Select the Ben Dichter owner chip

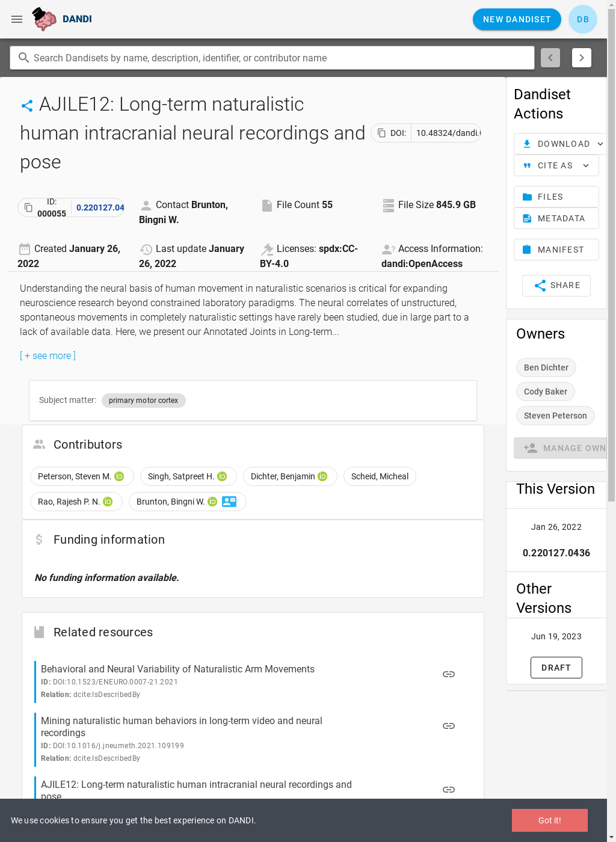pyautogui.click(x=546, y=367)
